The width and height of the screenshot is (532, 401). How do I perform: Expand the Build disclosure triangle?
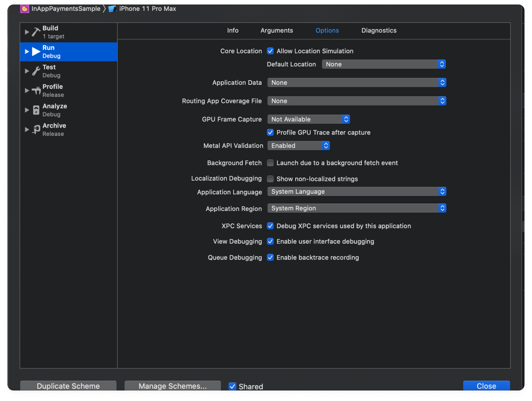(27, 32)
